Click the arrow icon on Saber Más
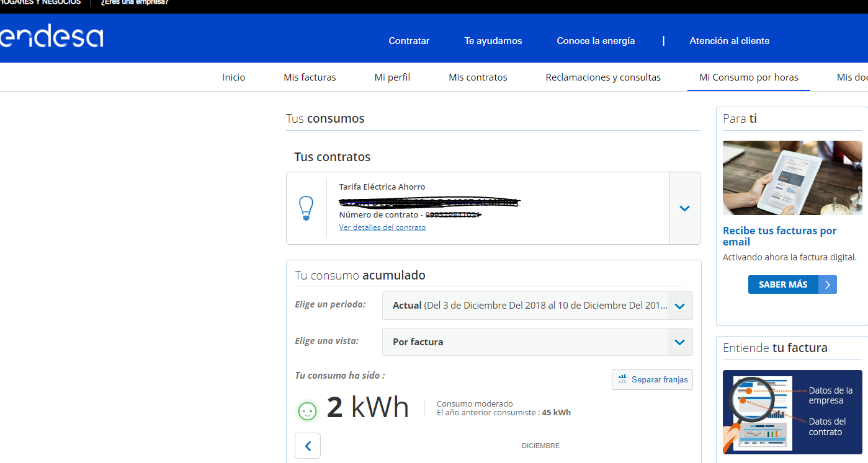The image size is (868, 463). click(827, 284)
